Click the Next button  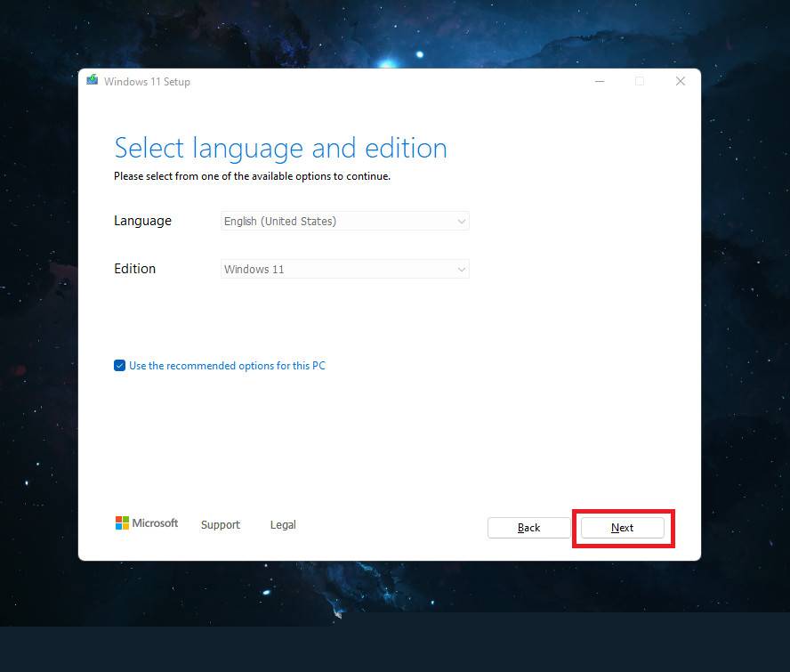click(623, 528)
